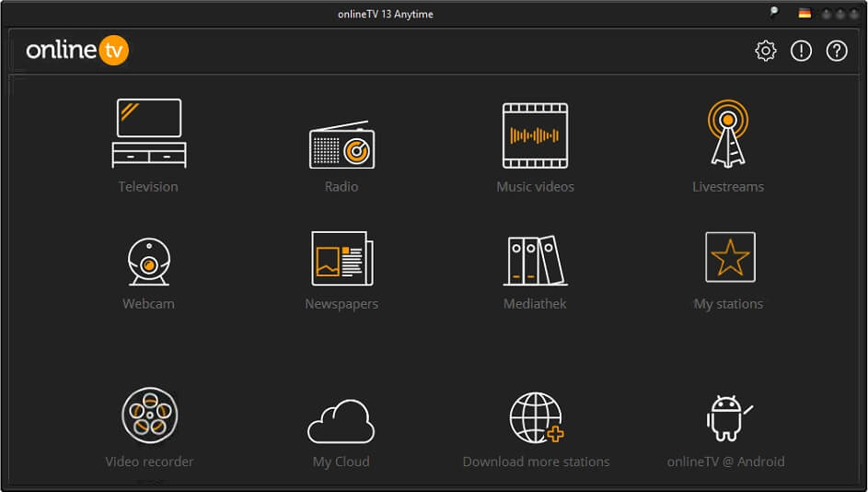Browse Newspapers

(x=341, y=259)
